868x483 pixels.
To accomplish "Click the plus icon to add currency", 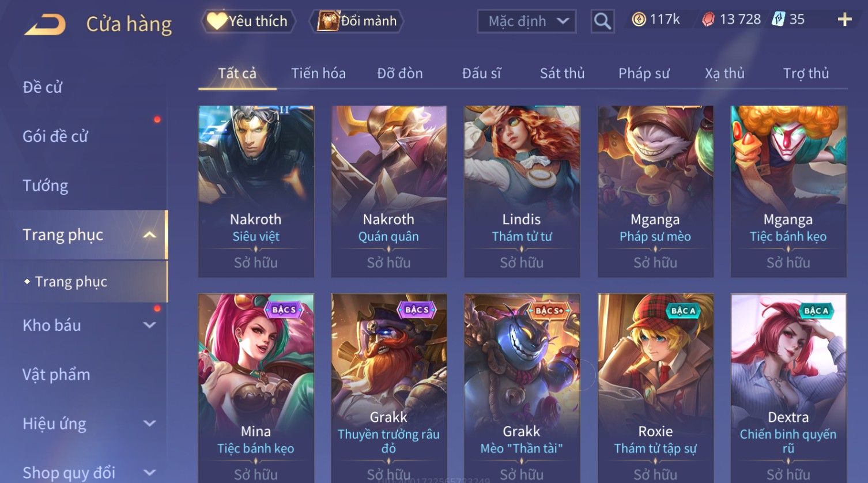I will pyautogui.click(x=844, y=20).
